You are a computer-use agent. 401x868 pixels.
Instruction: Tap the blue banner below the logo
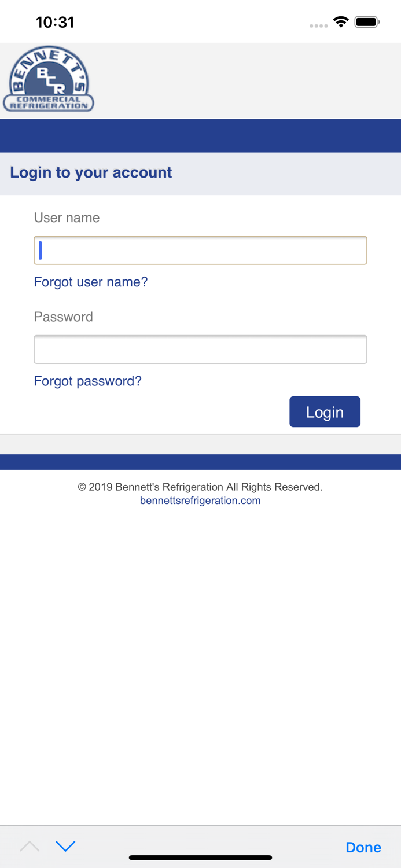pyautogui.click(x=200, y=135)
